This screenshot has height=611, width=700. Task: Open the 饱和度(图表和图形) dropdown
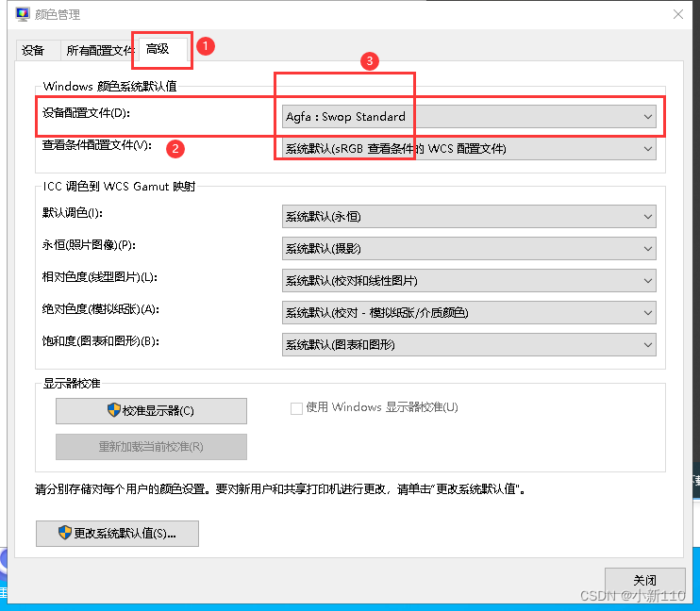point(469,344)
